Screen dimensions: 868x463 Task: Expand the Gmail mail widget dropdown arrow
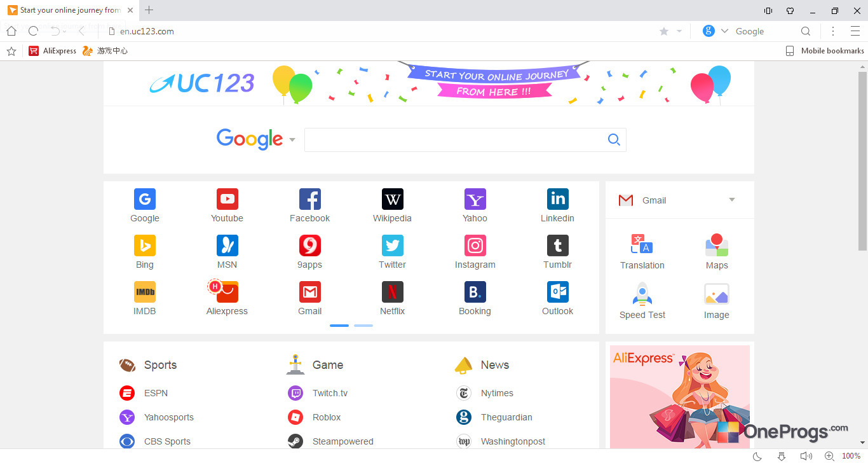[731, 200]
